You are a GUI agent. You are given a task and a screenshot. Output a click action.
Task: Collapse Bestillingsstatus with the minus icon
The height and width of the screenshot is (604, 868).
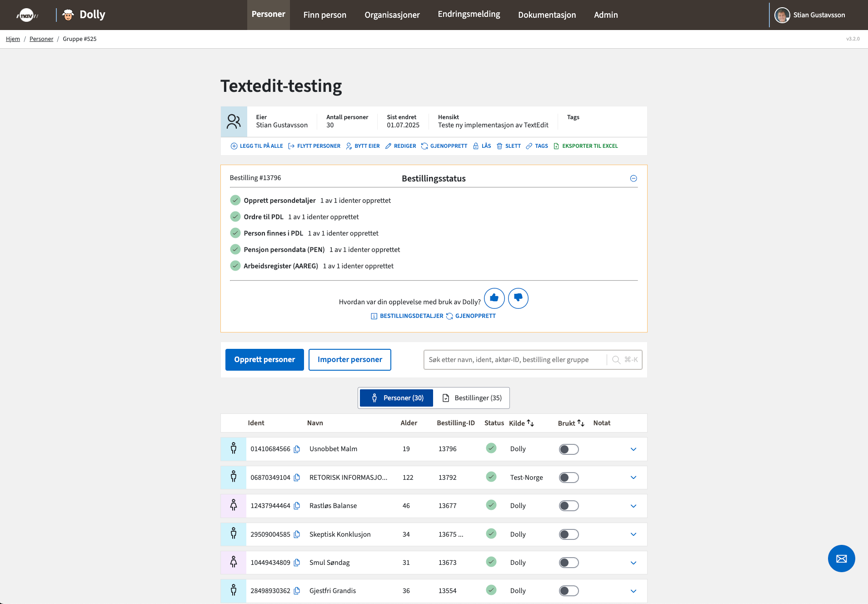click(634, 179)
